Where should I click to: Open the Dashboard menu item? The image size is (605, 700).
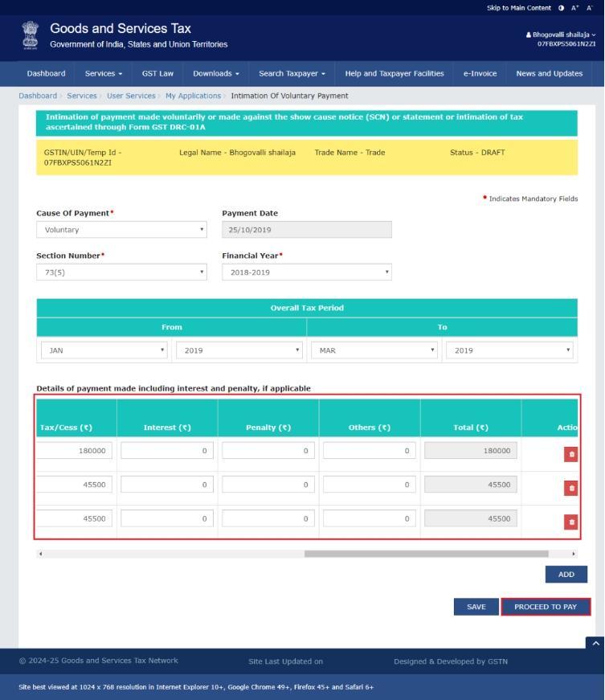[x=46, y=74]
